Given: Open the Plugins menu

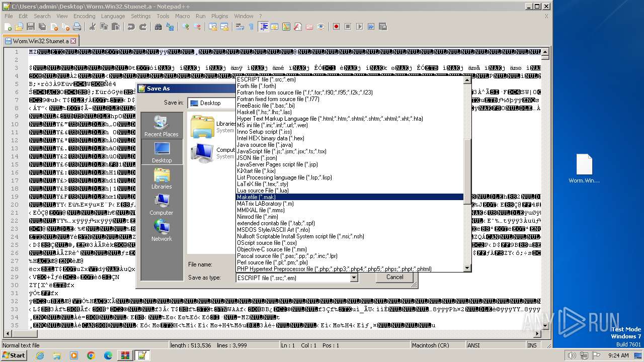Looking at the screenshot, I should pos(219,16).
